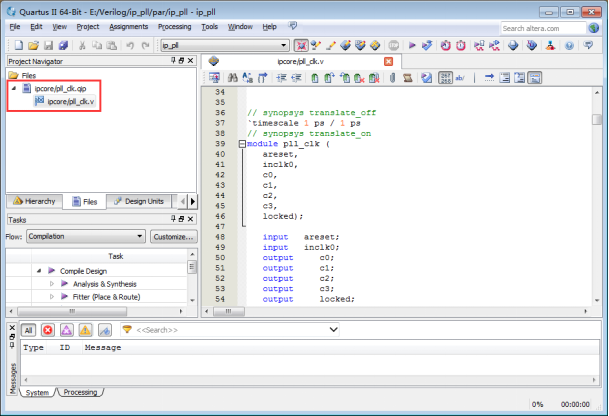
Task: Click the Cut scissors icon
Action: 82,45
